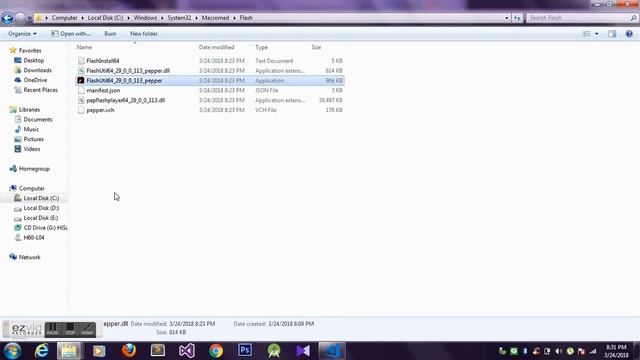The height and width of the screenshot is (360, 640).
Task: Open Music library
Action: pos(31,129)
